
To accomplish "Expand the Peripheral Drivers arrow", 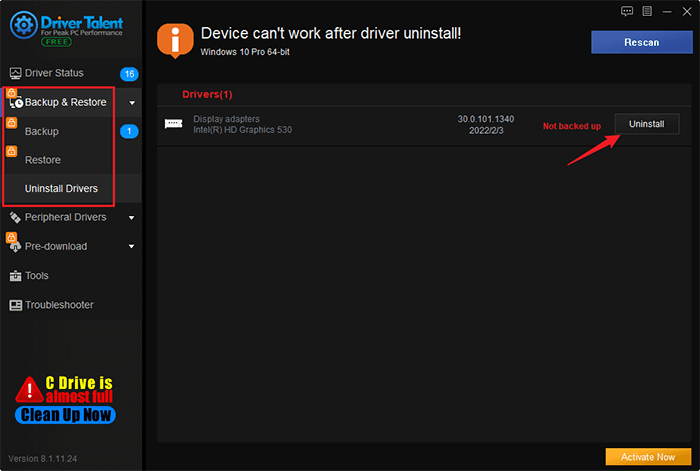I will coord(132,218).
